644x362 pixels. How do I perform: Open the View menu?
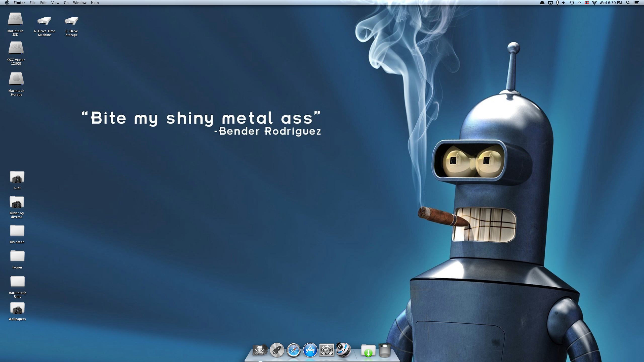click(55, 3)
